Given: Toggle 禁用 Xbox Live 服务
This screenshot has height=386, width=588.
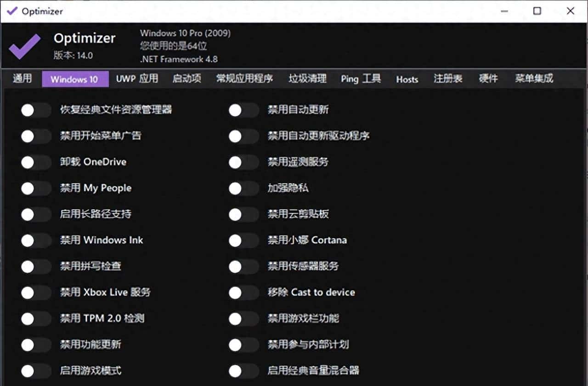Looking at the screenshot, I should pos(36,292).
